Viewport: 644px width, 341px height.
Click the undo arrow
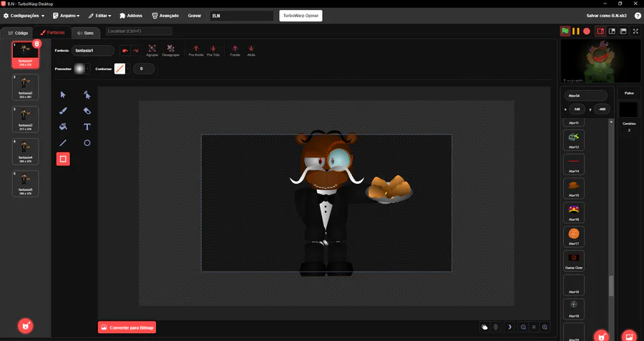coord(125,51)
